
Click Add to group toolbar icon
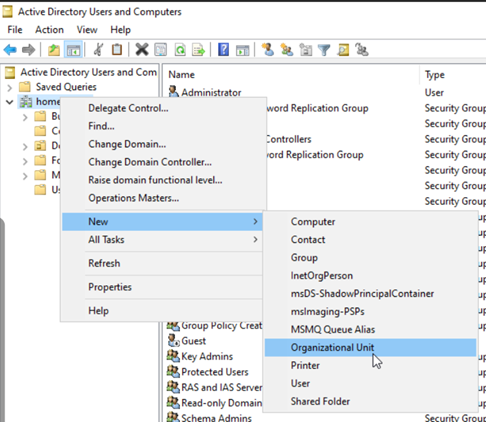(x=362, y=50)
